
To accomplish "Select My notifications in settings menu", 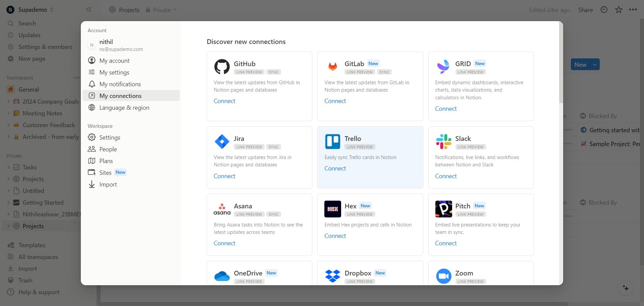I will pos(120,84).
